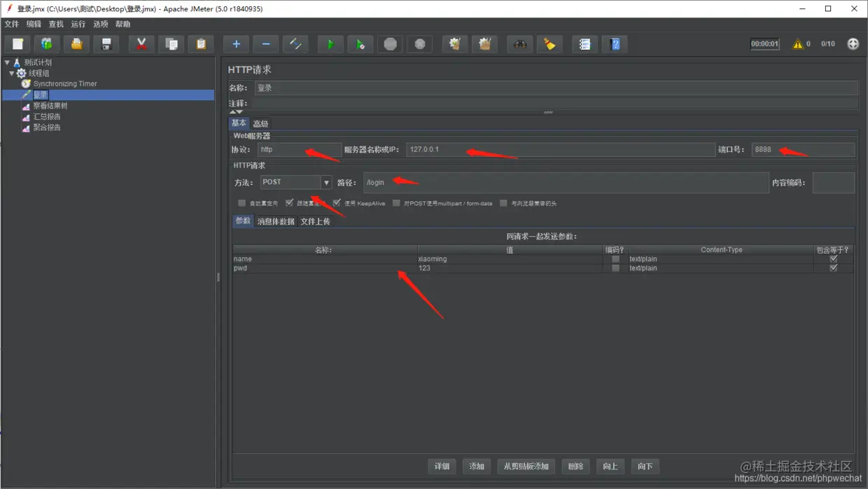Click the Toggle enable/disable icon

click(x=295, y=44)
